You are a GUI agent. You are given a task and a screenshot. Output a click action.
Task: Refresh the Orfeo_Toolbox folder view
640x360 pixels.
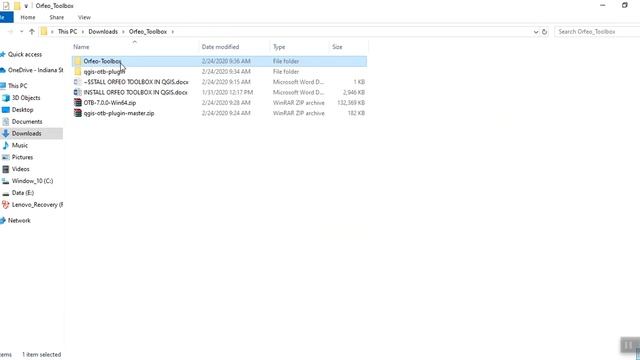coord(544,32)
